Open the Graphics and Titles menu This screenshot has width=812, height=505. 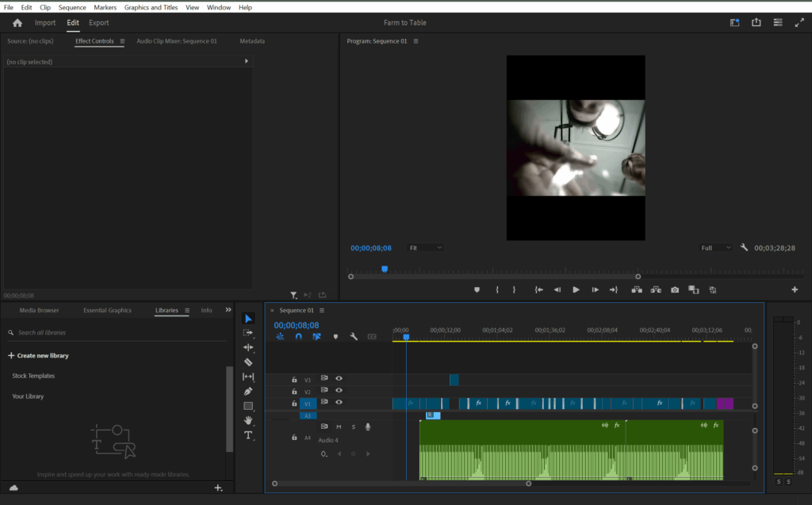pos(151,7)
